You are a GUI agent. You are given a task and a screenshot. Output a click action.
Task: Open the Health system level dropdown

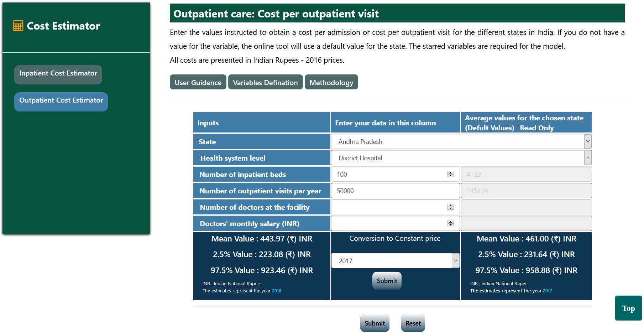(461, 158)
